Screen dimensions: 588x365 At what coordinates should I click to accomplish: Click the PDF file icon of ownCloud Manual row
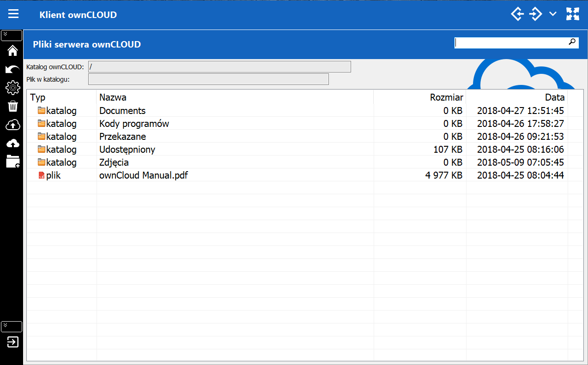42,175
